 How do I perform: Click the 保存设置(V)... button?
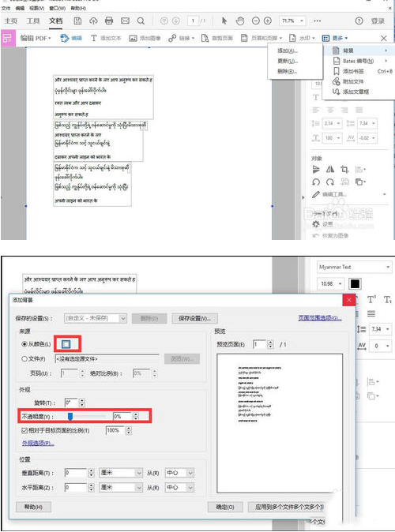[x=195, y=318]
